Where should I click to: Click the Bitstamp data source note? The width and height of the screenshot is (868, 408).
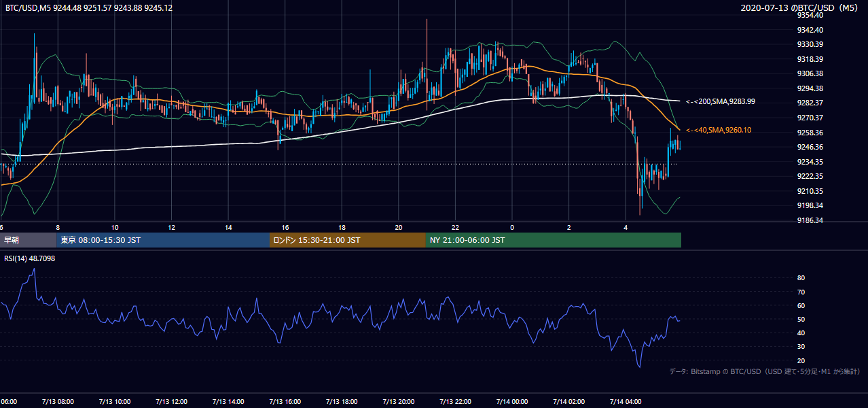[x=765, y=371]
